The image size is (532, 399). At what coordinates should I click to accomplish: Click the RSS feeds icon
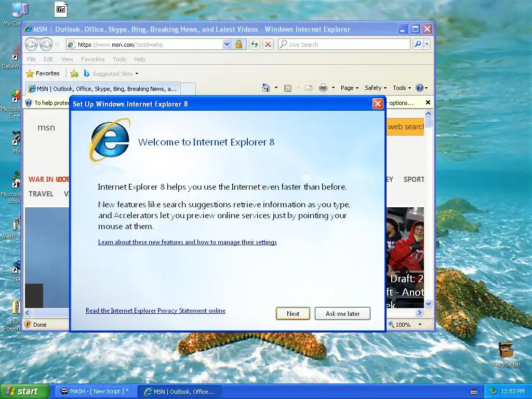[x=288, y=88]
